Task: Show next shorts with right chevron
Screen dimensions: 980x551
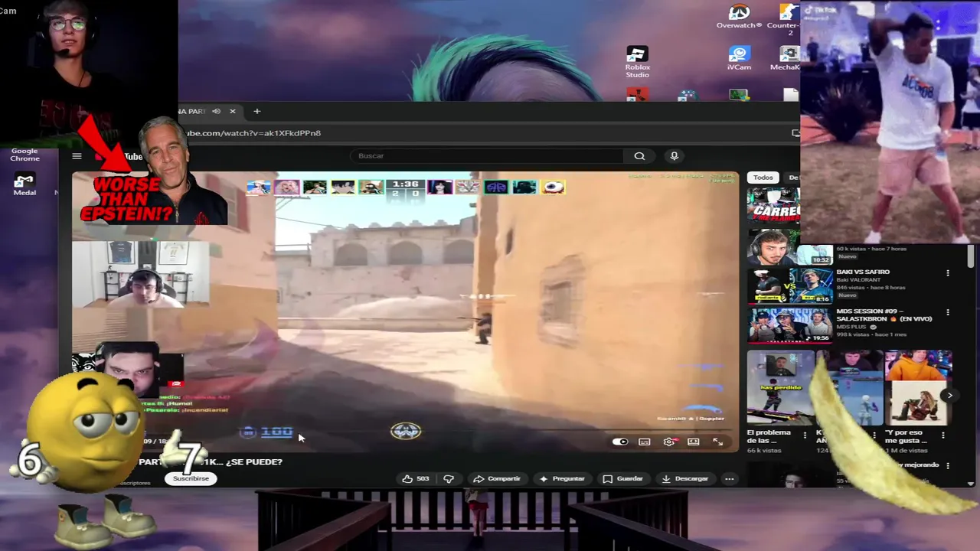Action: [949, 396]
